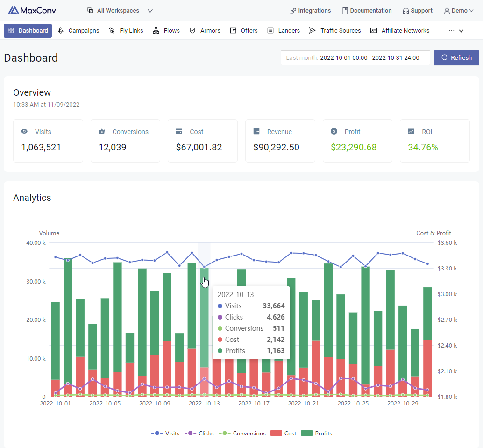This screenshot has height=448, width=483.
Task: Switch to the Traffic Sources tab
Action: (x=335, y=31)
